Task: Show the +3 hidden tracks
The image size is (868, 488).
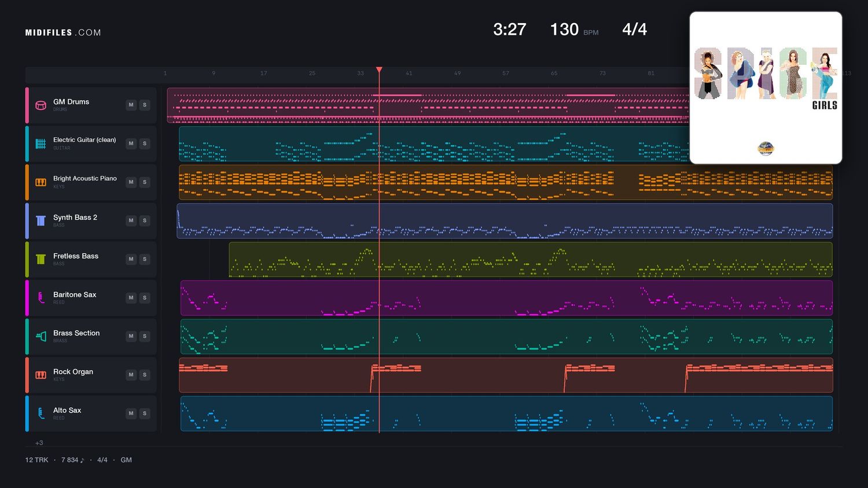Action: point(39,443)
